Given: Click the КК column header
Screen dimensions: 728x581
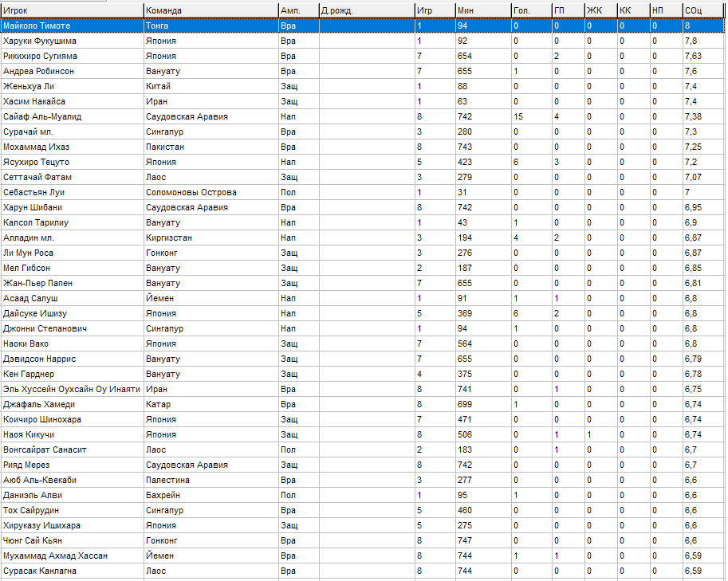Looking at the screenshot, I should (x=632, y=10).
